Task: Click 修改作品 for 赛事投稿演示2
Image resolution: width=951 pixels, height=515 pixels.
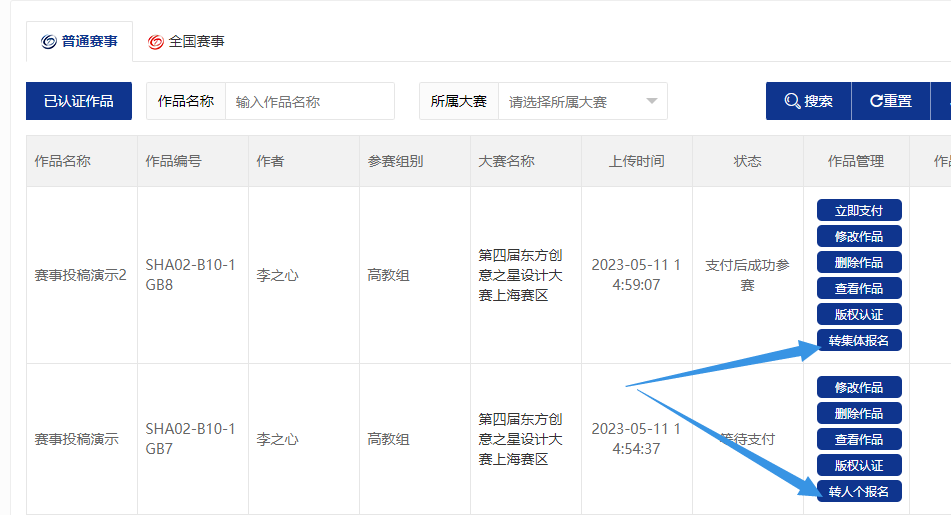Action: point(859,236)
